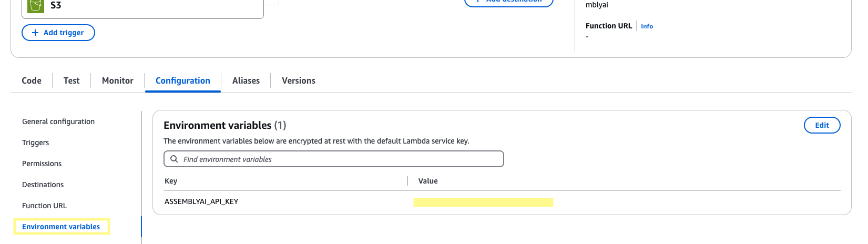Click the magnifier icon in the search box
This screenshot has width=868, height=244.
[x=174, y=159]
